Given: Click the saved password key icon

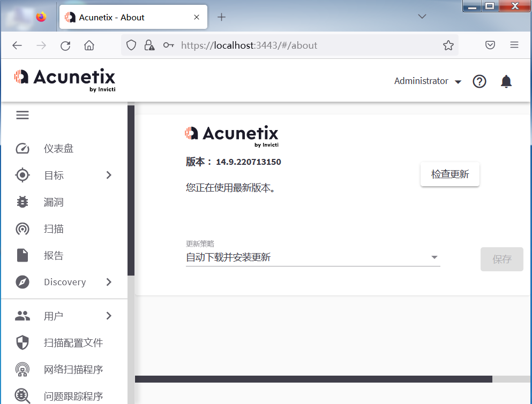Looking at the screenshot, I should pyautogui.click(x=169, y=45).
